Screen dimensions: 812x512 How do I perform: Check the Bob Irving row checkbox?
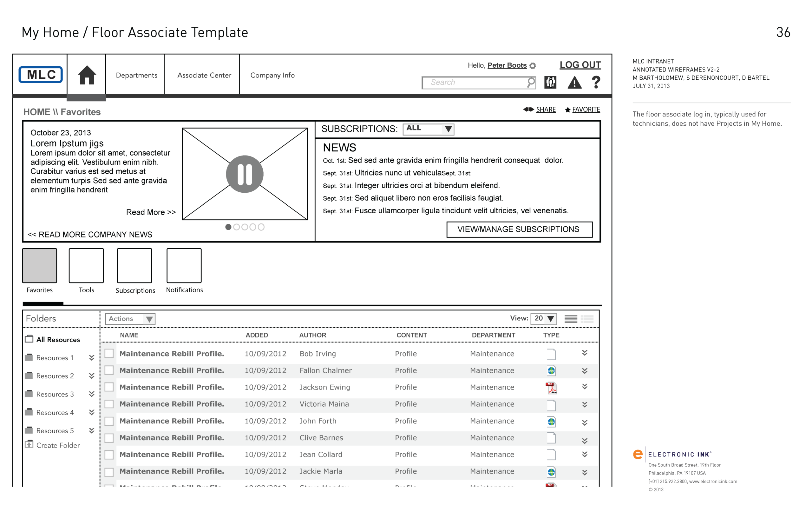tap(109, 353)
